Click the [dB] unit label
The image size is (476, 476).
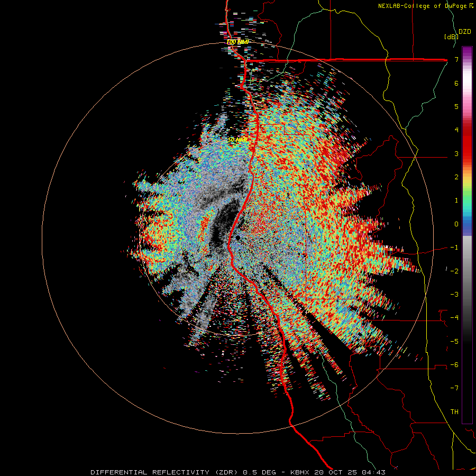click(x=451, y=36)
